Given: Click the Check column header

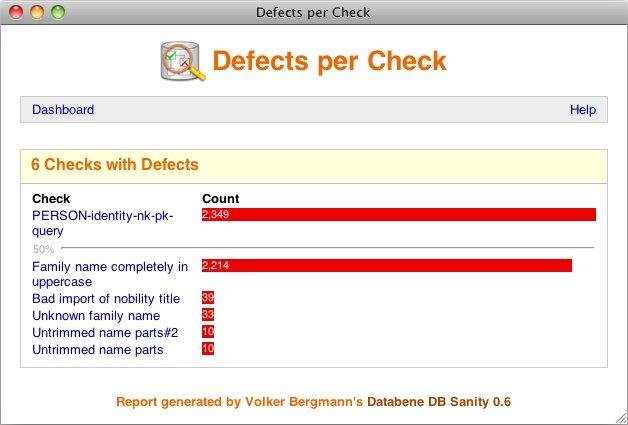Looking at the screenshot, I should coord(51,199).
